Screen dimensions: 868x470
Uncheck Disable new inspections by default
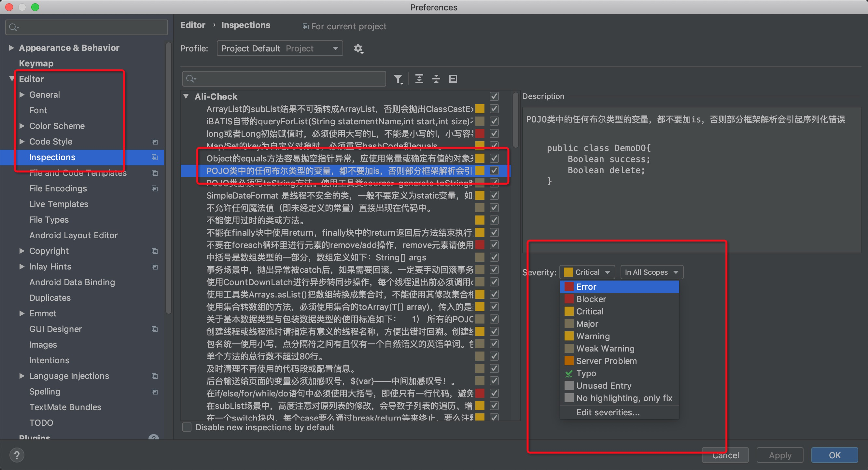(187, 427)
